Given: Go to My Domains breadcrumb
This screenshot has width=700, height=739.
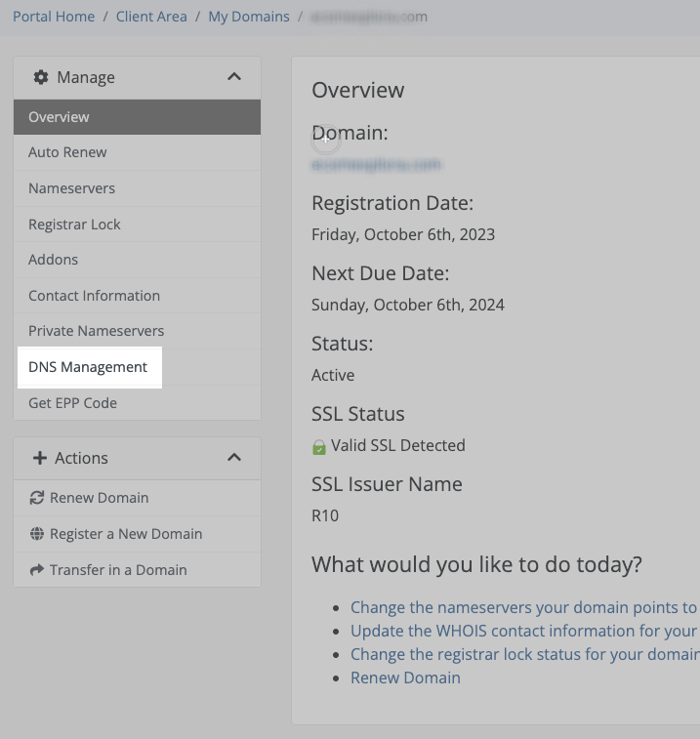Looking at the screenshot, I should (x=249, y=17).
